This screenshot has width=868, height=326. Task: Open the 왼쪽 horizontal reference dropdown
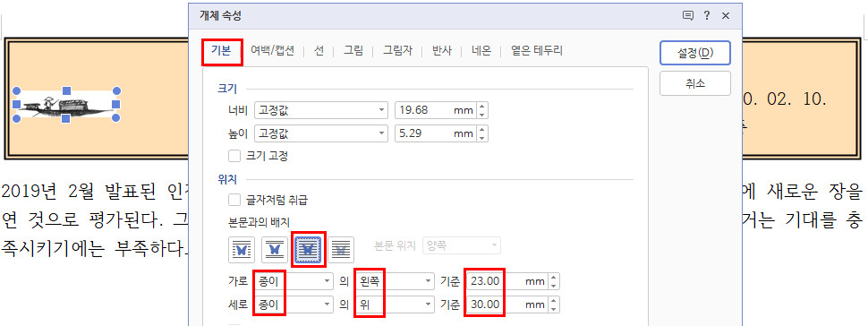(x=395, y=281)
